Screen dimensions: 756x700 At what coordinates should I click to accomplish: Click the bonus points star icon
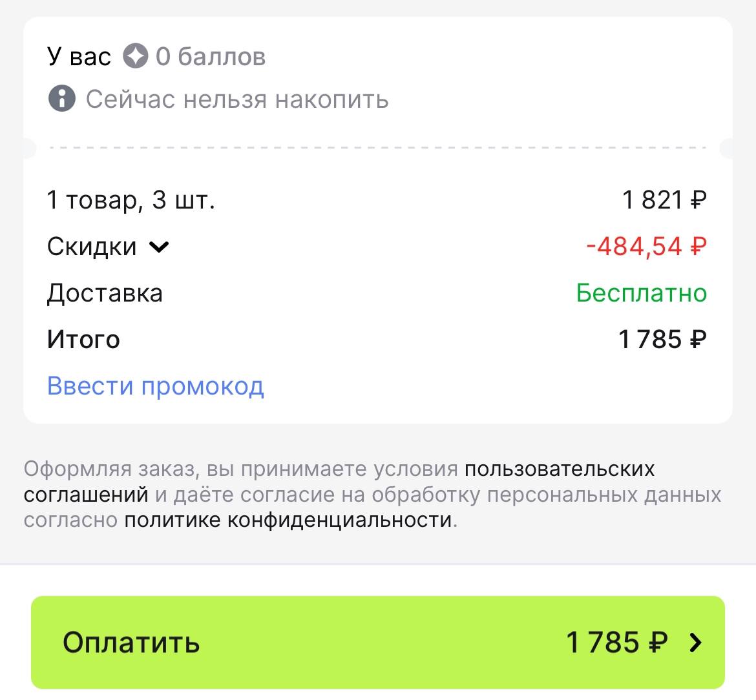coord(136,57)
